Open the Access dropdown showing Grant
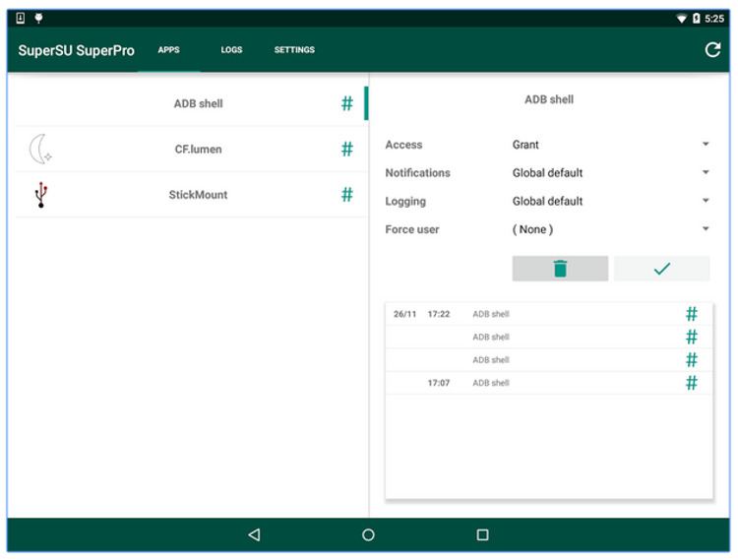This screenshot has width=738, height=560. [x=610, y=145]
